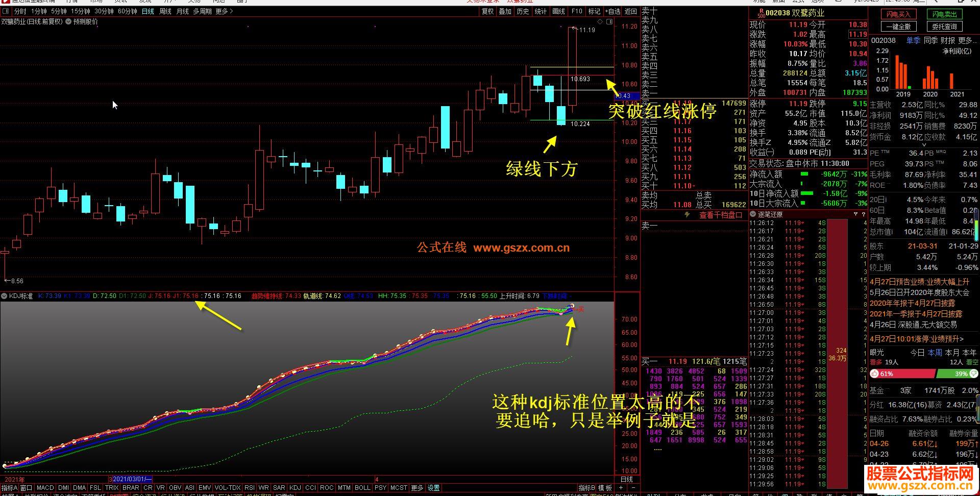The height and width of the screenshot is (496, 980).
Task: Click the 闪电买入 button
Action: click(x=899, y=14)
